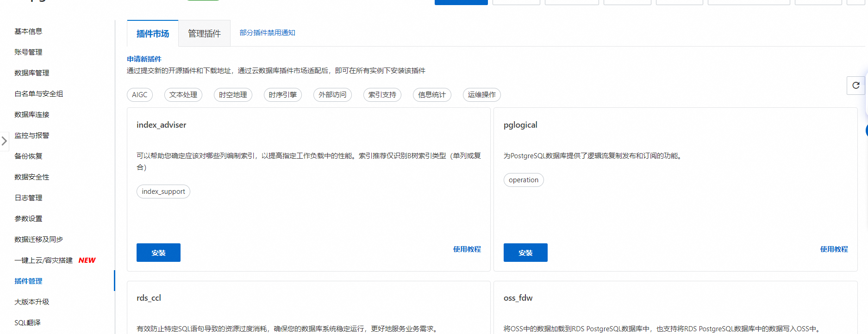
Task: Open 基本信息 in sidebar
Action: (28, 31)
